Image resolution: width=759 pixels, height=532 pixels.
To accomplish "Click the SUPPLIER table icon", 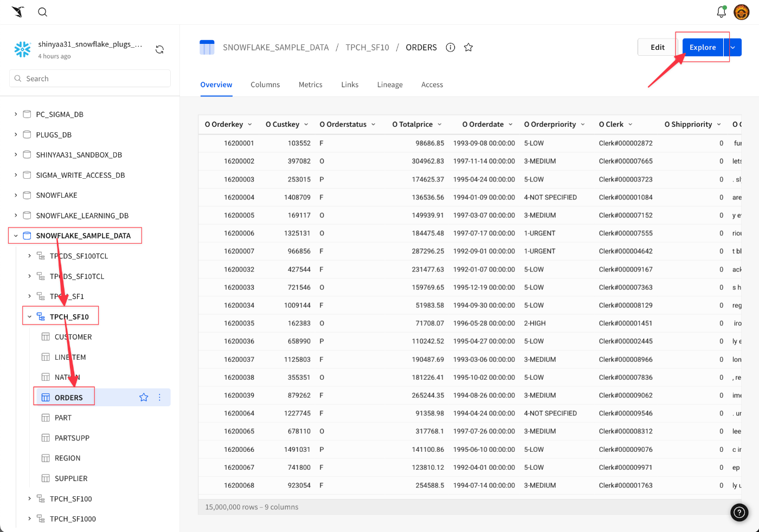I will click(x=46, y=478).
